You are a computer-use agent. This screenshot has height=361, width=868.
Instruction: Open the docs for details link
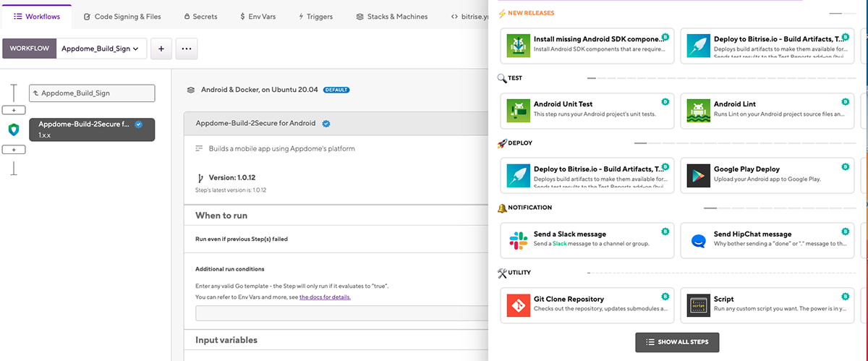point(325,297)
